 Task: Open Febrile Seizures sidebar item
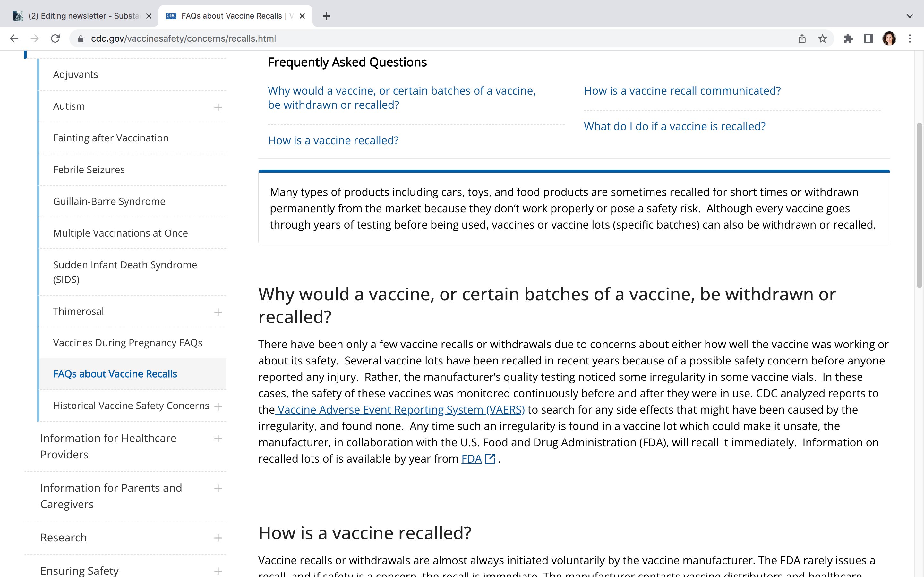[89, 170]
